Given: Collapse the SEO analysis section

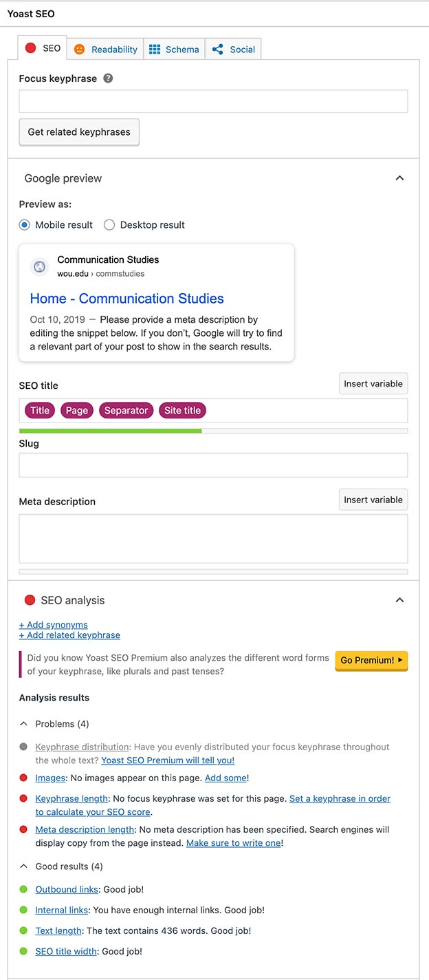Looking at the screenshot, I should [399, 599].
